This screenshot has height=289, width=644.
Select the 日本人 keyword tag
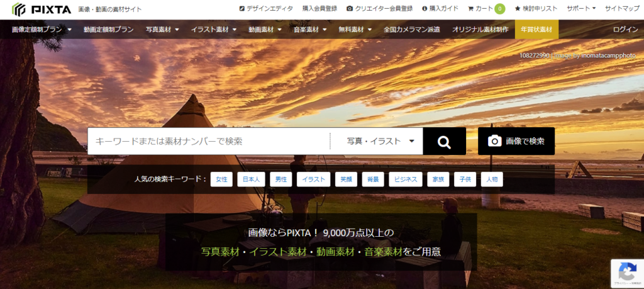pos(251,179)
